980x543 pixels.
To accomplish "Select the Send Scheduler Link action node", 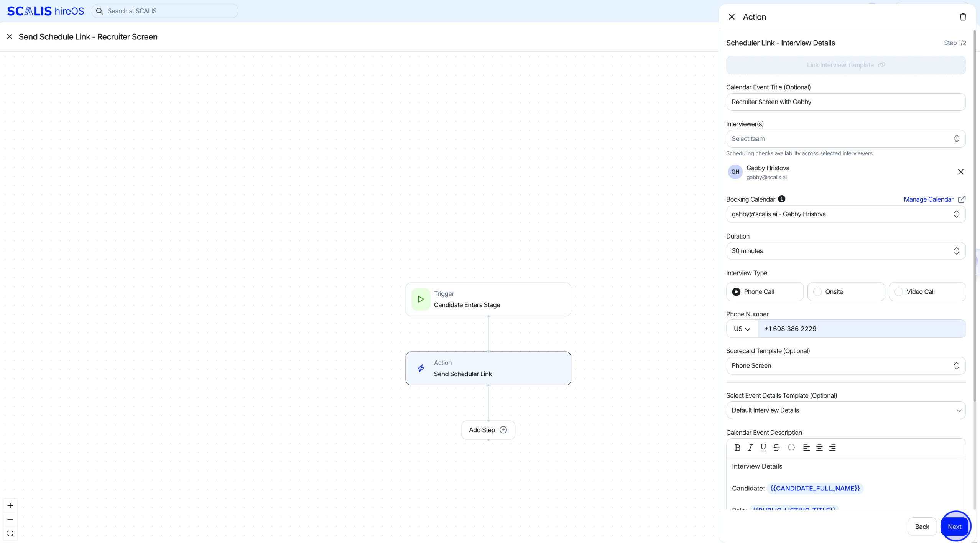I will pyautogui.click(x=488, y=368).
